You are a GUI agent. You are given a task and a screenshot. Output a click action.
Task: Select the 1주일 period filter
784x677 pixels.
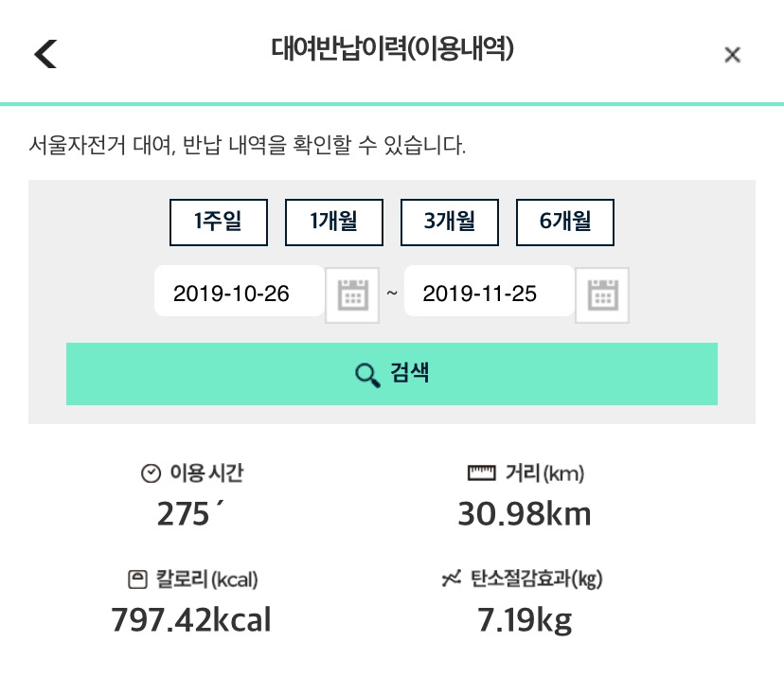[219, 223]
